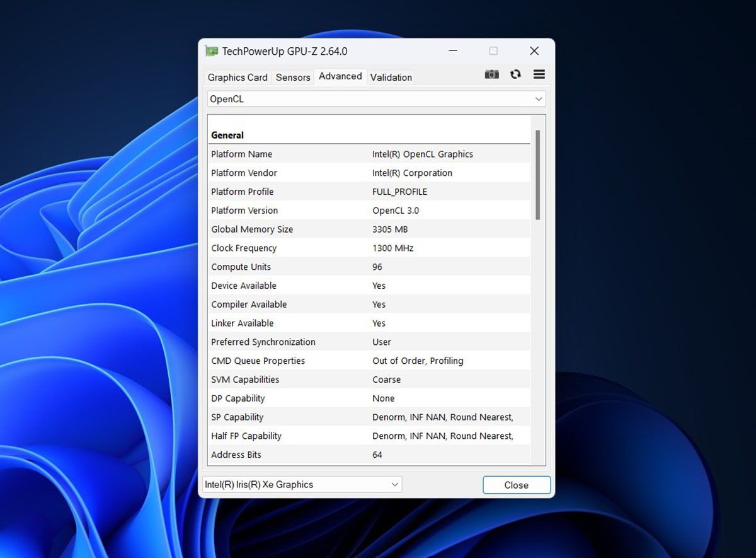This screenshot has width=756, height=558.
Task: Click the vertical scrollbar thumb in the list
Action: click(537, 175)
